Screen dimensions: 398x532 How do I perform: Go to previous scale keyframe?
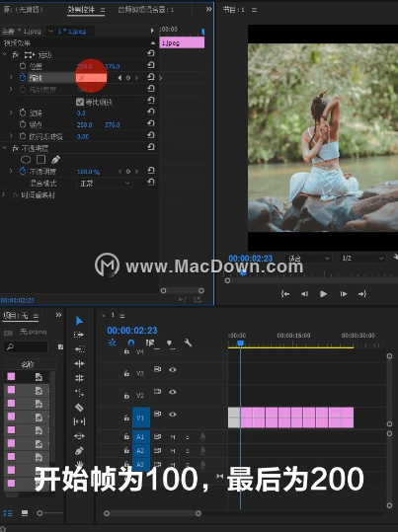(x=119, y=78)
